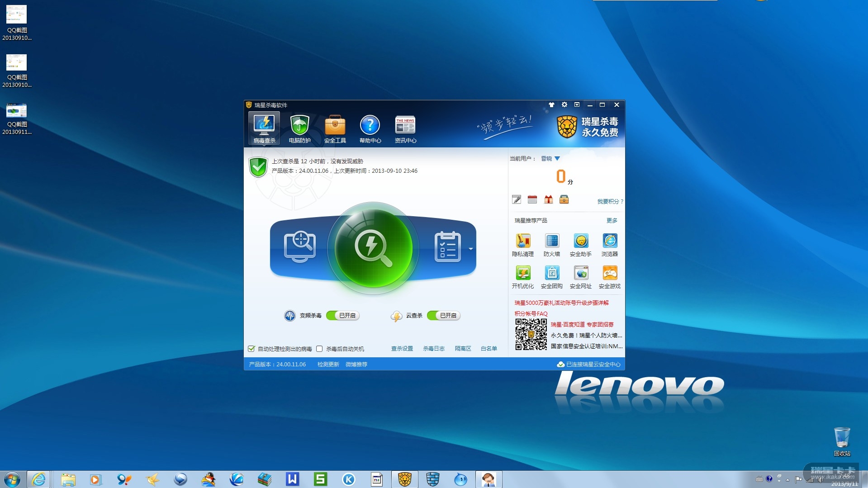
Task: Open the Recycle Bin desktop icon
Action: click(x=842, y=442)
